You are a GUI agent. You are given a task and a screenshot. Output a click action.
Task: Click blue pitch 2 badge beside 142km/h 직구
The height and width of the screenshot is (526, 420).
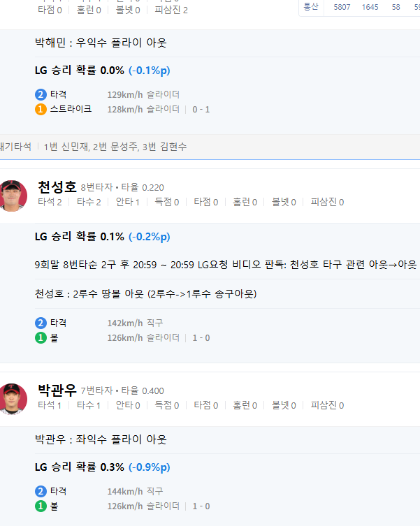click(41, 323)
